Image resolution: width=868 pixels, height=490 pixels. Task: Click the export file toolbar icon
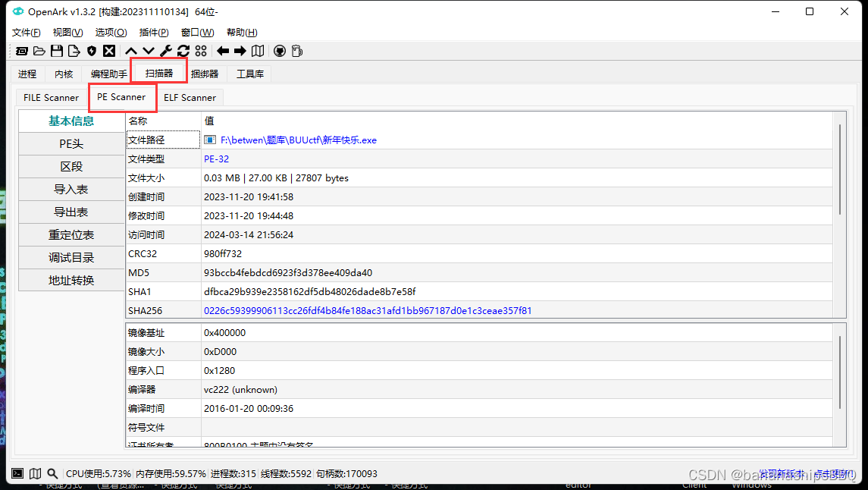point(74,51)
